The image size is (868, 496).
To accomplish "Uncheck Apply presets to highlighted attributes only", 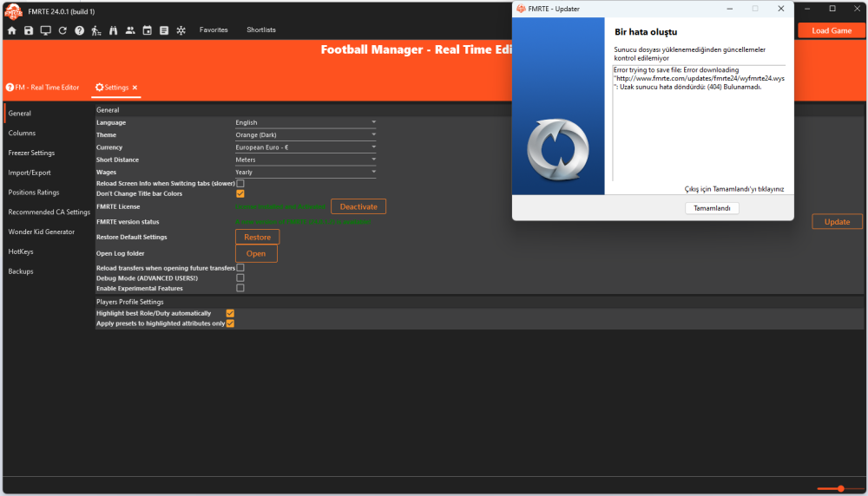I will (x=230, y=323).
